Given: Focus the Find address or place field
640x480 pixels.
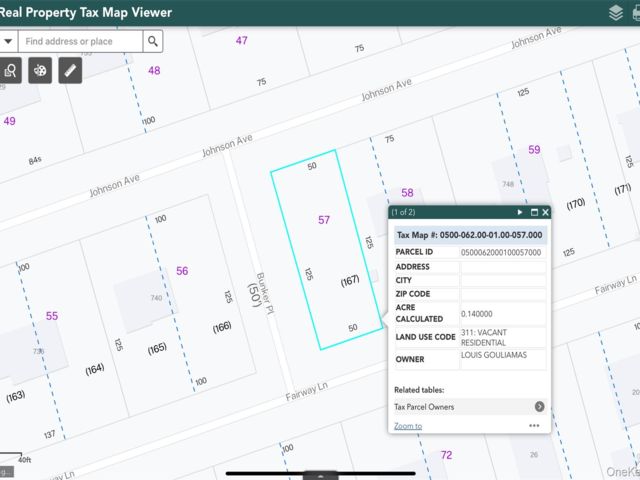Looking at the screenshot, I should 81,41.
